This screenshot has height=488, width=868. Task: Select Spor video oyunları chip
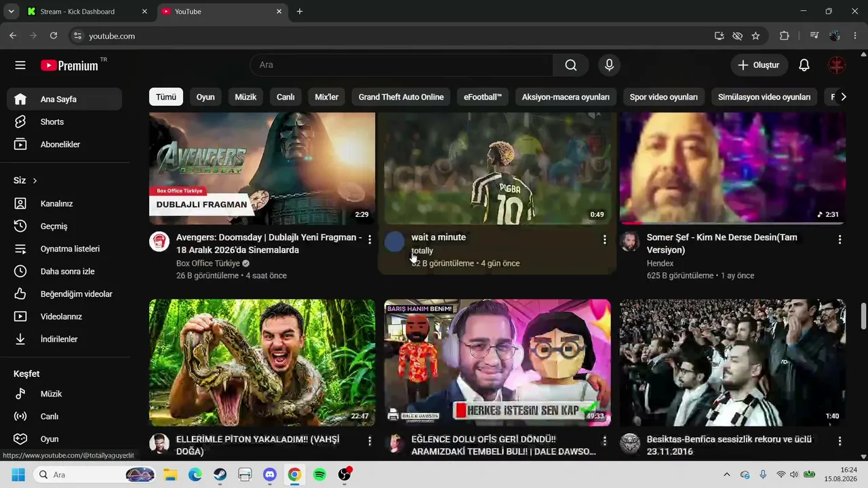(664, 97)
